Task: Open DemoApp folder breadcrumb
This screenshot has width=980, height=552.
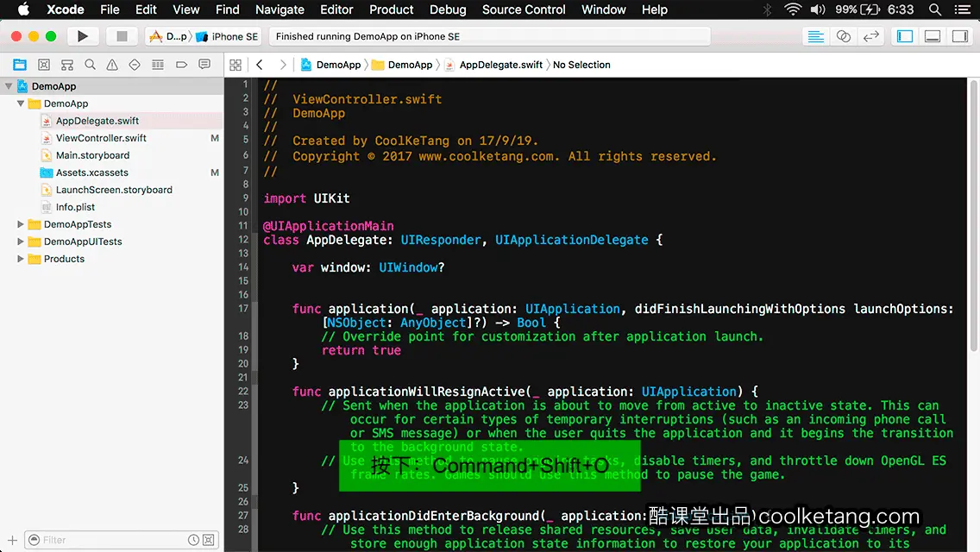Action: (x=402, y=65)
